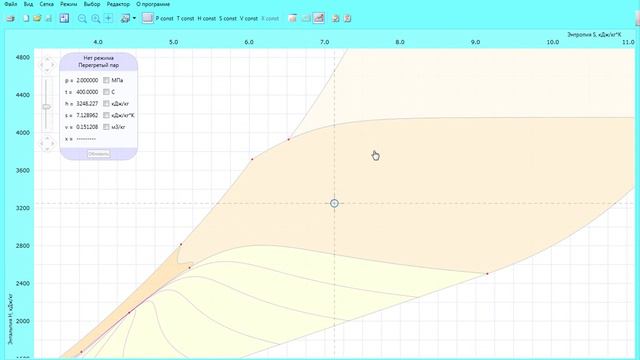Open the Файл menu

click(11, 4)
